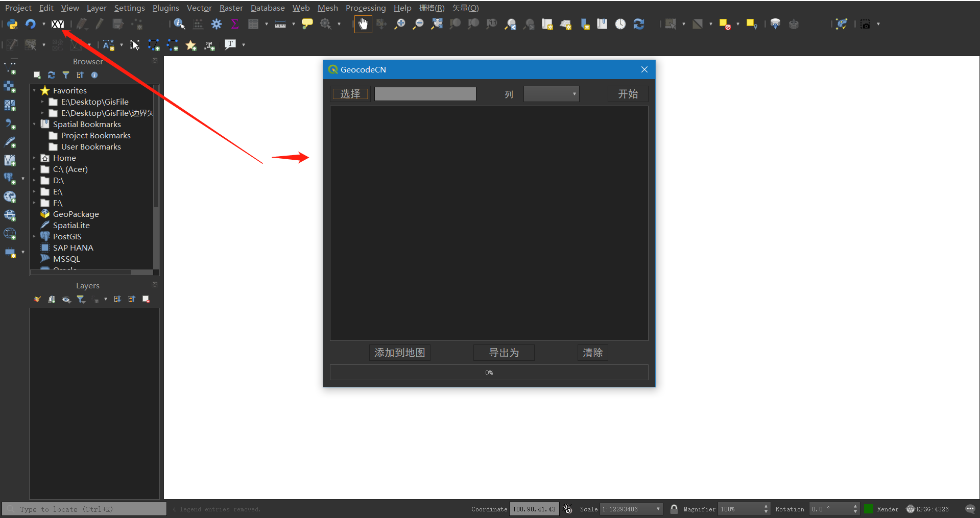Zoom to Full Extent of the map
This screenshot has height=518, width=980.
pyautogui.click(x=437, y=24)
